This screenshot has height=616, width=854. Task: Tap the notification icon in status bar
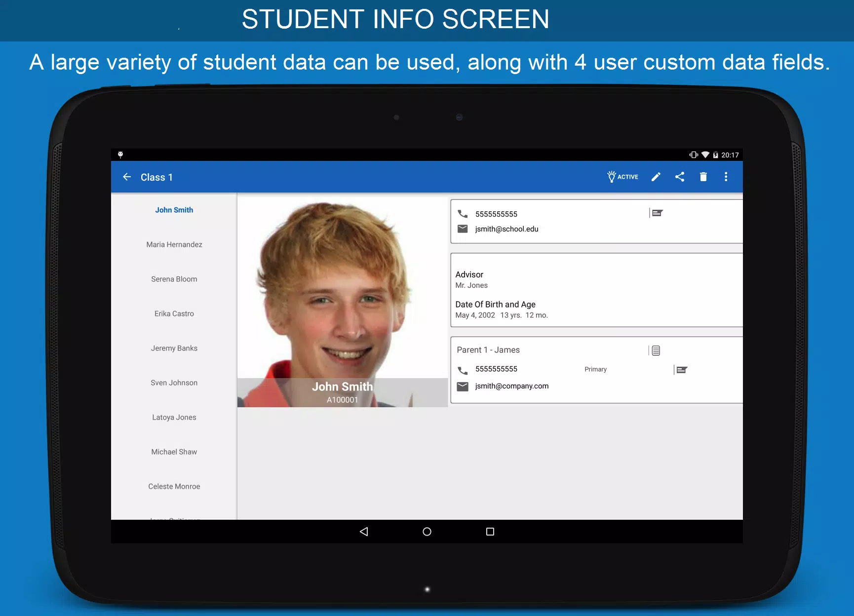pos(120,155)
